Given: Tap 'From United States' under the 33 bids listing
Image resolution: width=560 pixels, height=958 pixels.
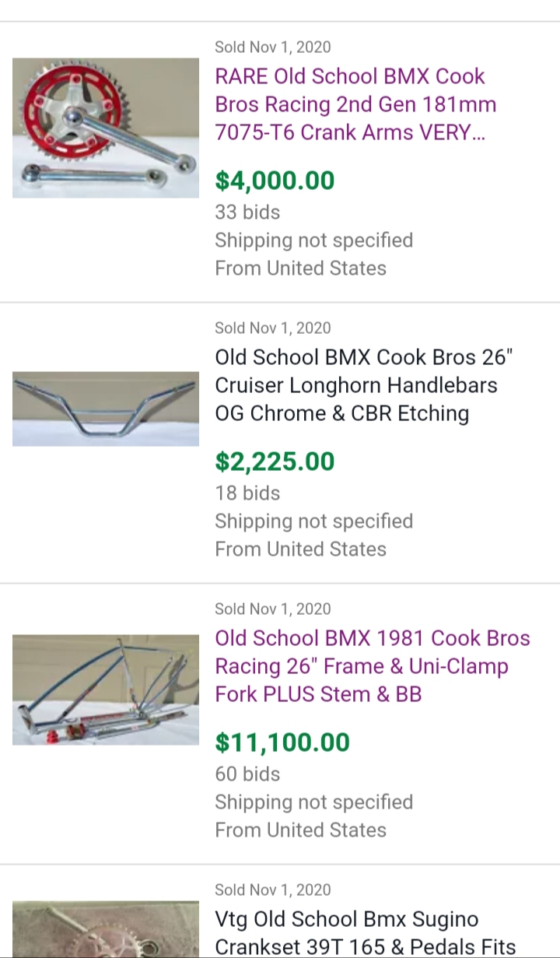Looking at the screenshot, I should pyautogui.click(x=300, y=268).
